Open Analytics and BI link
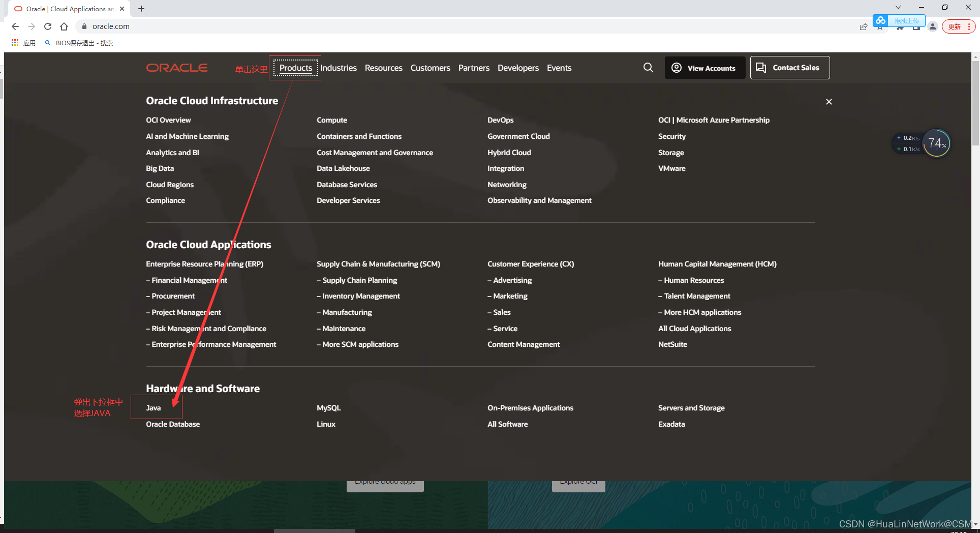Image resolution: width=980 pixels, height=533 pixels. [172, 153]
